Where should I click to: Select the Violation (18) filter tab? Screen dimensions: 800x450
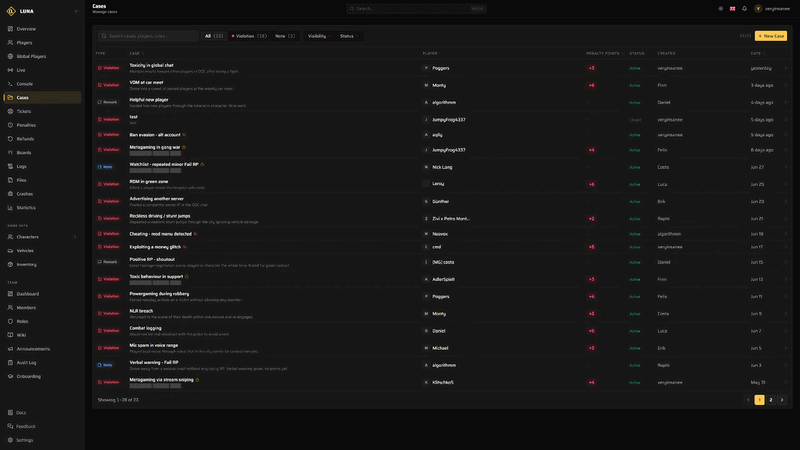249,36
